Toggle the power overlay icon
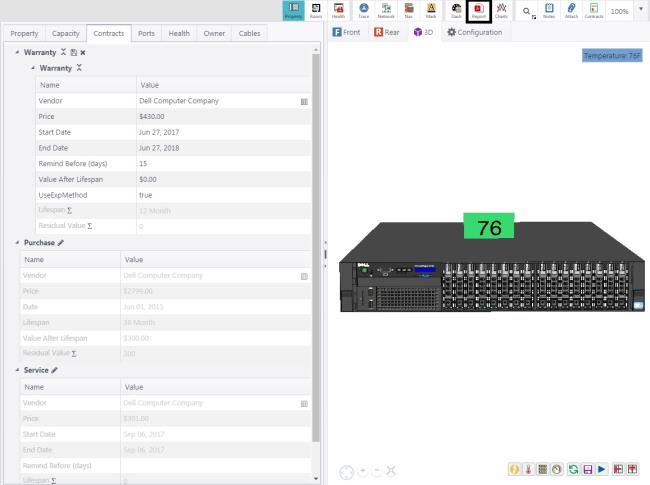Viewport: 650px width, 485px height. (x=514, y=469)
